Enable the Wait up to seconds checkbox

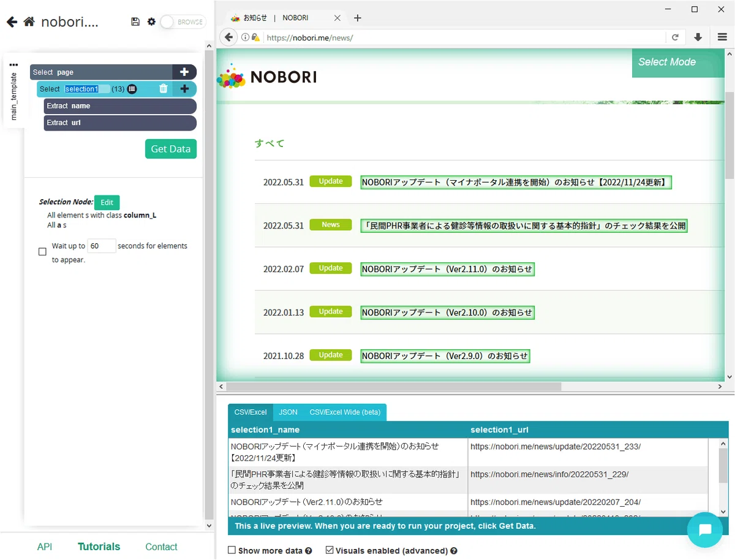coord(42,252)
